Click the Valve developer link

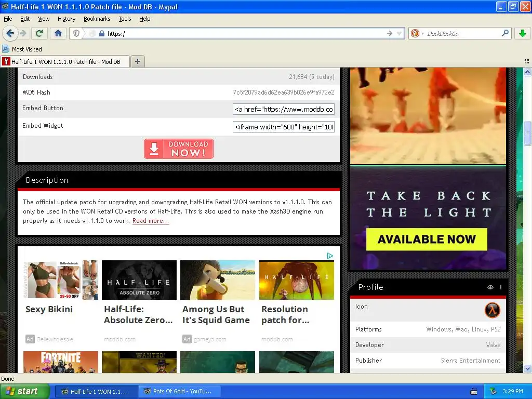click(x=494, y=345)
